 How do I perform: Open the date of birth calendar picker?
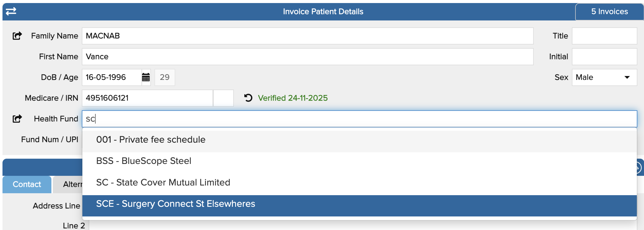tap(146, 77)
